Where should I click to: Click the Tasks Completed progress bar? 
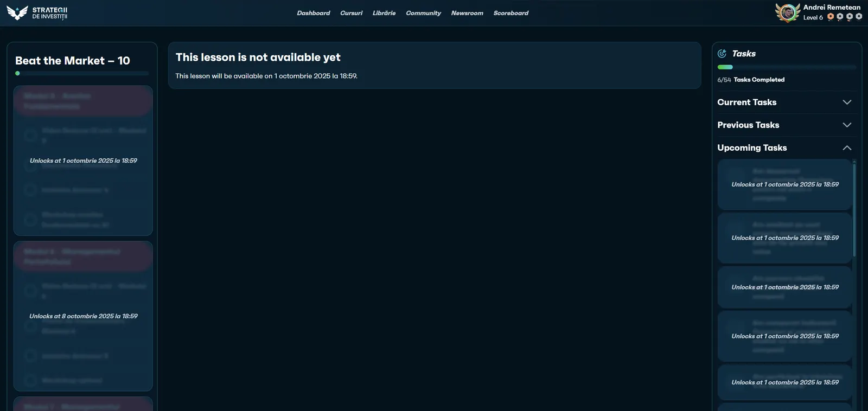click(x=787, y=67)
